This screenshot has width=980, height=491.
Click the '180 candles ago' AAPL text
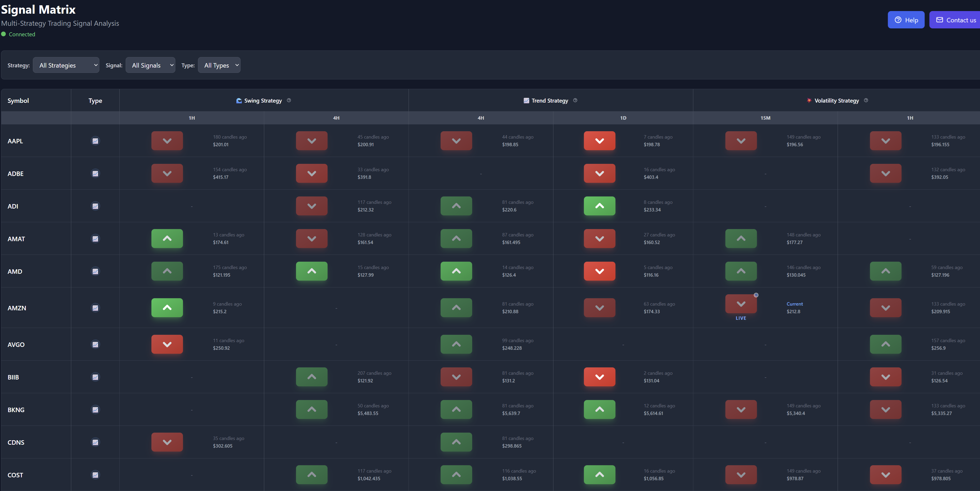230,137
